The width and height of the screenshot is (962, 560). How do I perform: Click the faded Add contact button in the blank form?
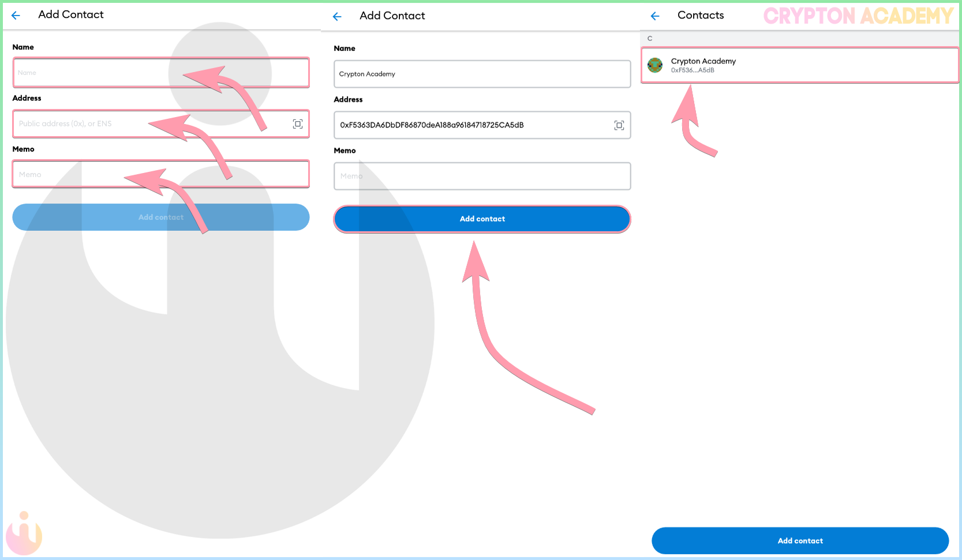point(161,217)
